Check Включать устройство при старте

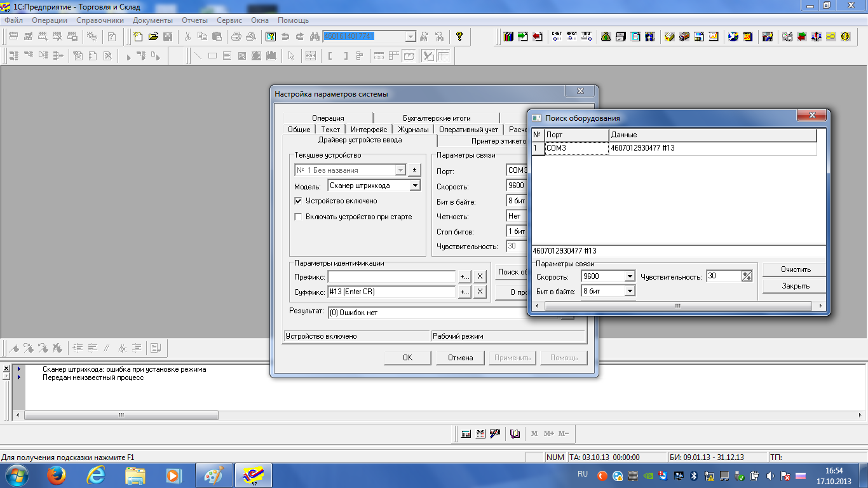click(x=299, y=217)
